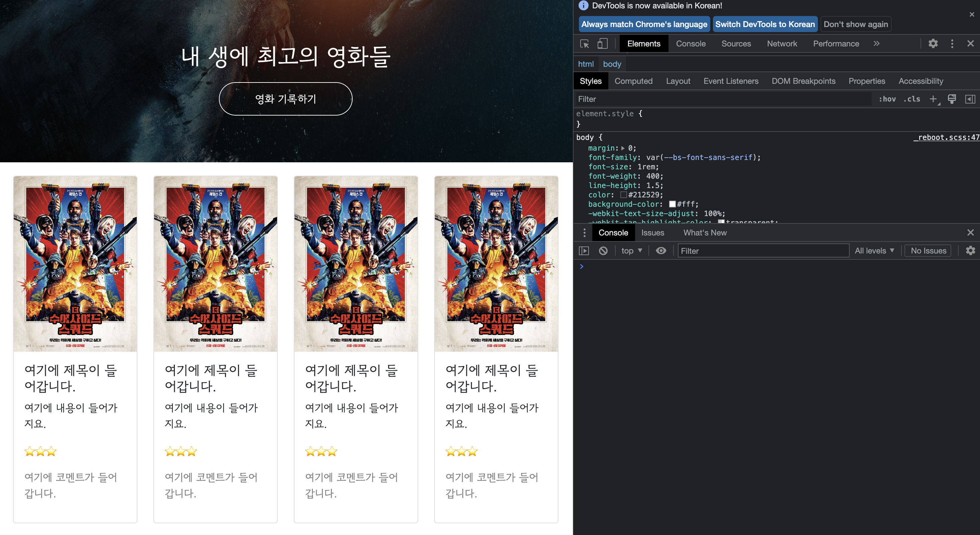The image size is (980, 535).
Task: Click the first movie card poster
Action: point(75,264)
